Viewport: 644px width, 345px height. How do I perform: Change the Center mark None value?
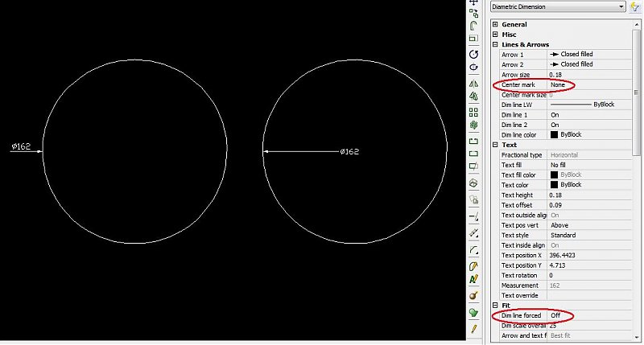590,84
